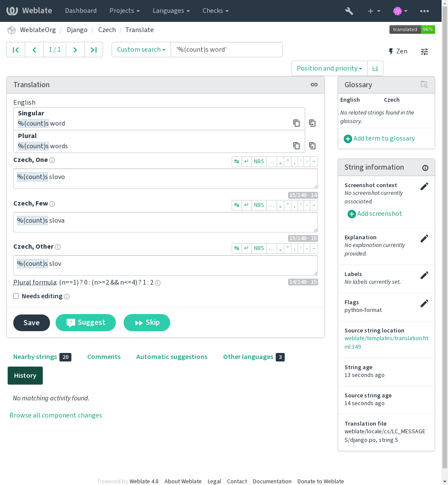Click the translation permalink chain icon
This screenshot has height=485, width=448.
[314, 85]
